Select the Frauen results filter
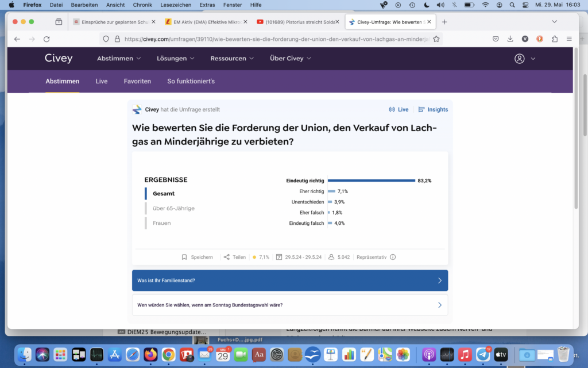The height and width of the screenshot is (368, 588). (x=162, y=223)
